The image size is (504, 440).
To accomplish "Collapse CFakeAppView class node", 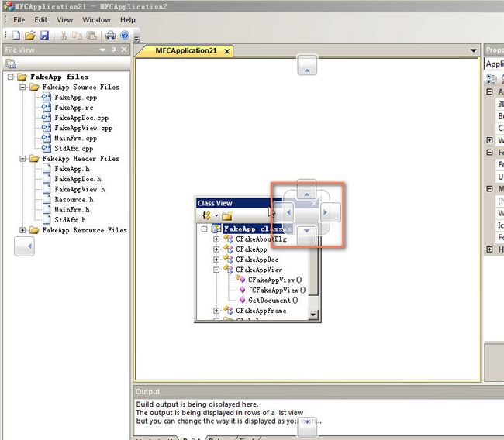I will (x=216, y=270).
